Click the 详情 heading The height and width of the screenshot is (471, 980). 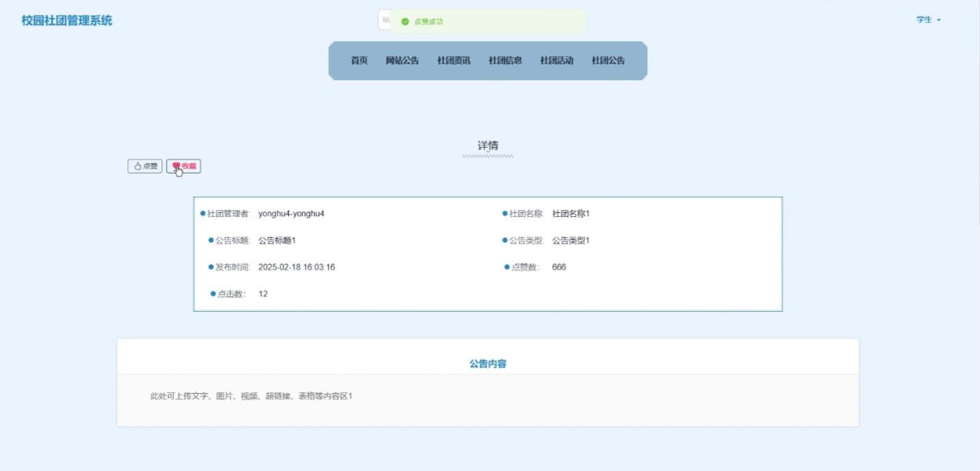click(488, 146)
